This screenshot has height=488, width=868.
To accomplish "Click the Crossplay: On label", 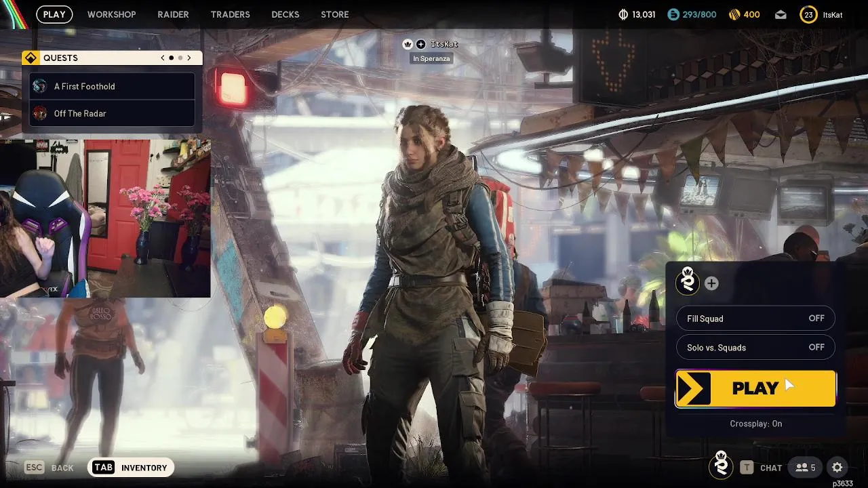I will pyautogui.click(x=755, y=424).
